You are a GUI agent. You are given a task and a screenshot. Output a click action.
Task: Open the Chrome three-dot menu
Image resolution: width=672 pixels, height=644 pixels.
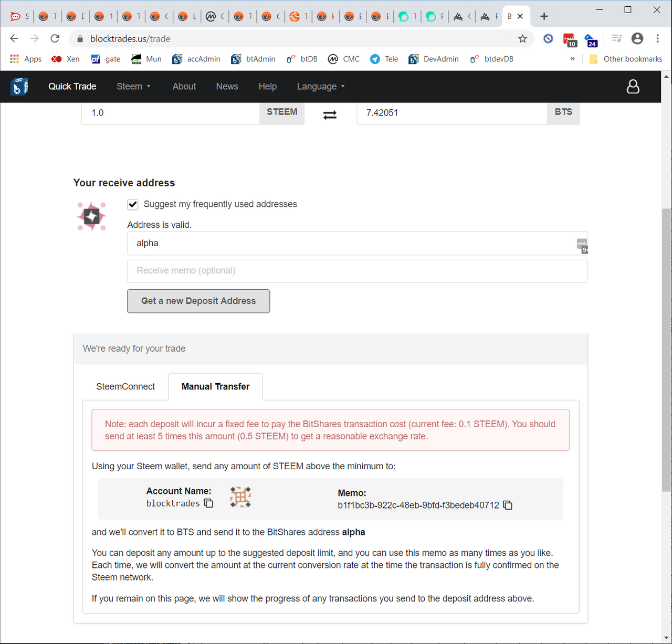(x=657, y=38)
